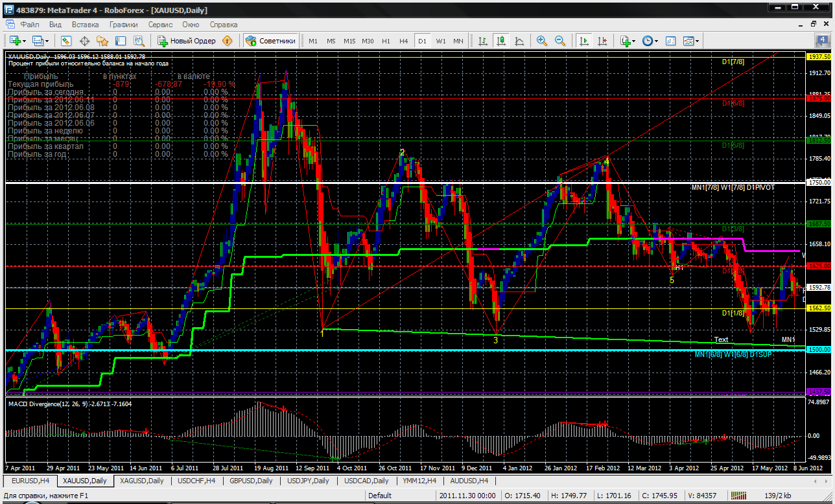
Task: Click the Data Window crosshair icon
Action: click(84, 41)
